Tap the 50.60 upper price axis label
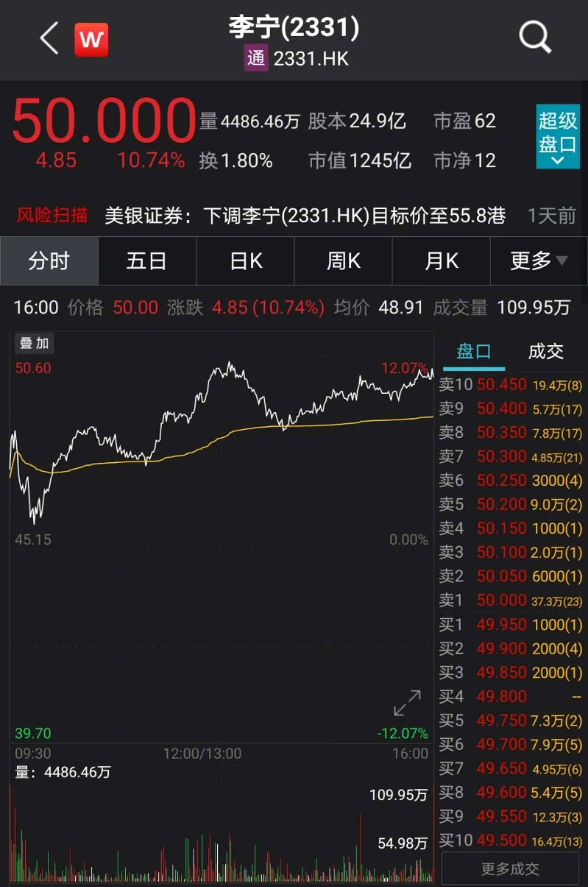Viewport: 588px width, 887px height. tap(33, 368)
